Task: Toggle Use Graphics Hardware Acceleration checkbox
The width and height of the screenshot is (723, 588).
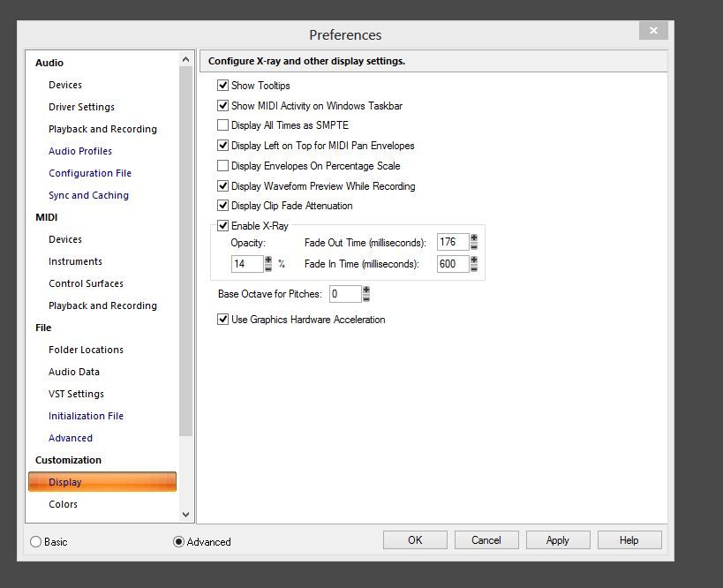Action: point(222,320)
